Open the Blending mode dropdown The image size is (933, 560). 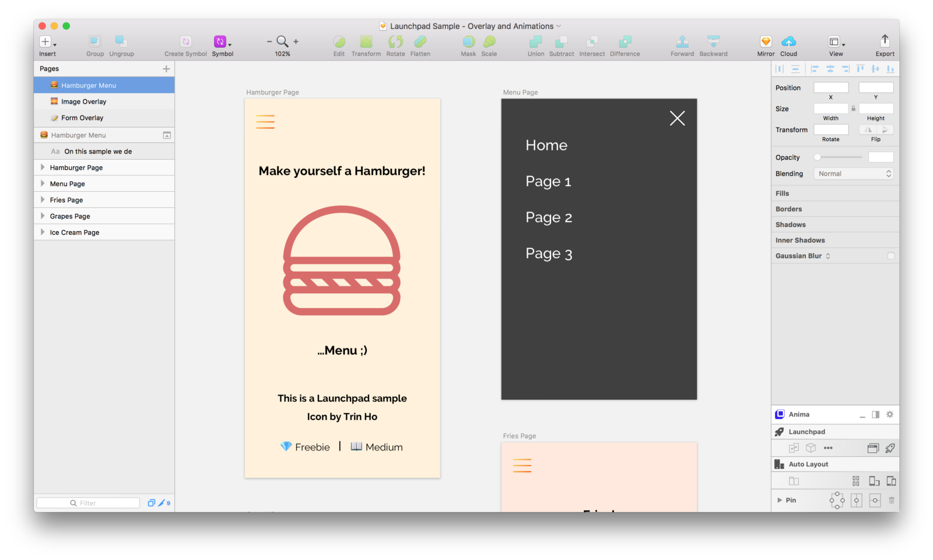click(x=854, y=174)
